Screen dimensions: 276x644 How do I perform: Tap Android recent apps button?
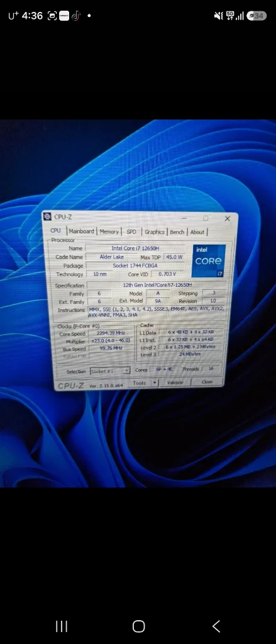61,626
